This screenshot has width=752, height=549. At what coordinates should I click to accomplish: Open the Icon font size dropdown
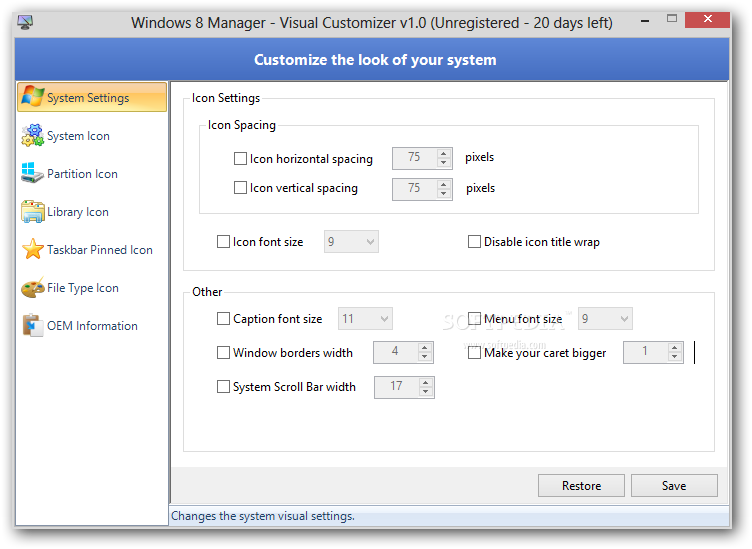(x=351, y=241)
